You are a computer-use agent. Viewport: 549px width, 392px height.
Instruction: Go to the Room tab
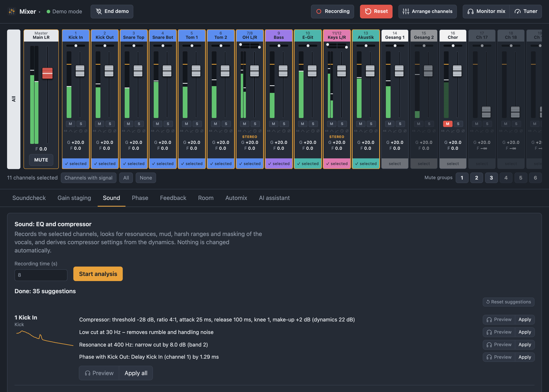pyautogui.click(x=206, y=198)
